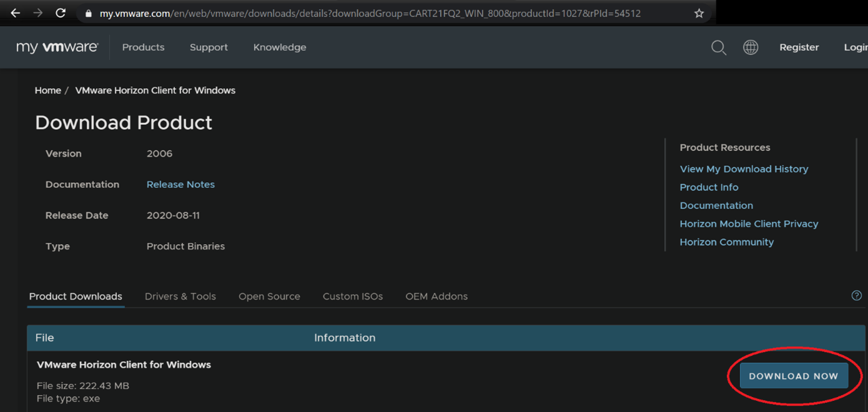Image resolution: width=868 pixels, height=412 pixels.
Task: Open the Support menu
Action: tap(209, 47)
